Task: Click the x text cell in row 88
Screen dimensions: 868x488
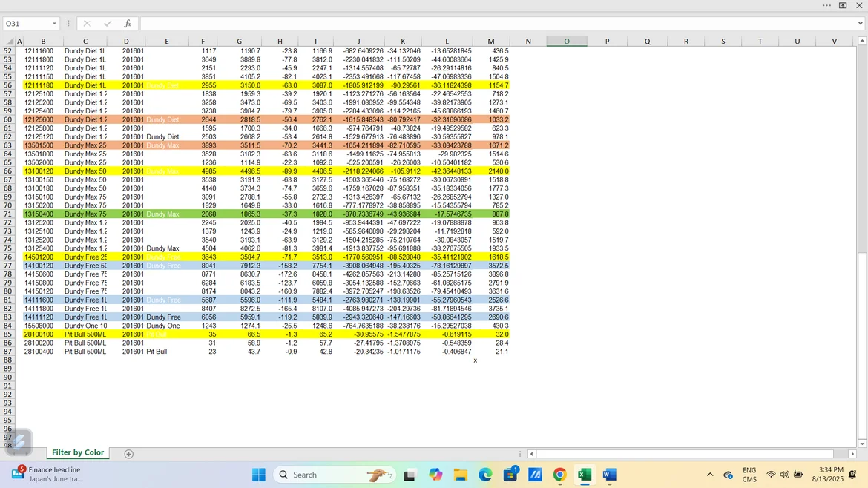Action: pos(475,360)
